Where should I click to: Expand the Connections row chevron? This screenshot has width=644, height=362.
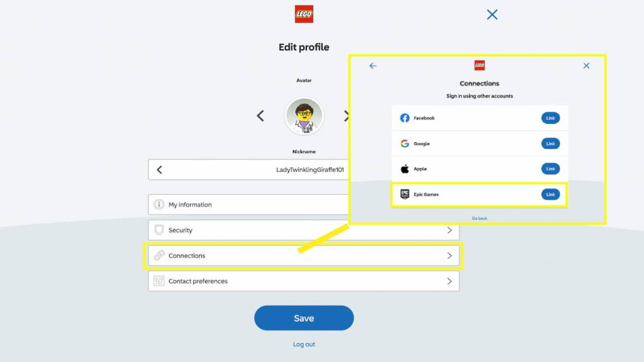pos(449,256)
